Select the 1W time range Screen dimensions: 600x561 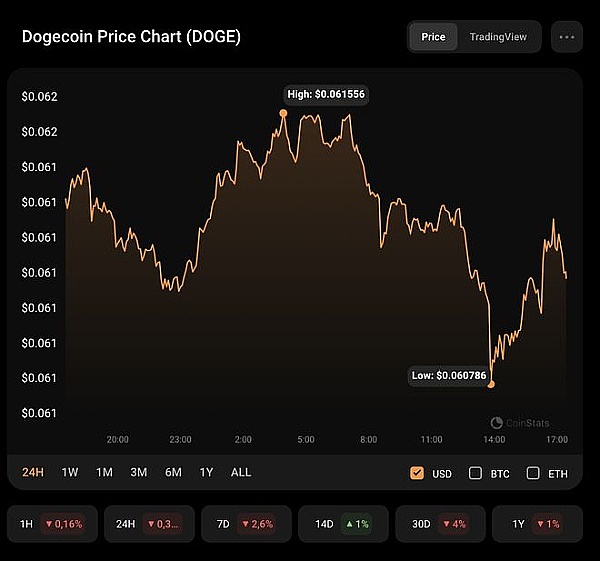point(70,472)
